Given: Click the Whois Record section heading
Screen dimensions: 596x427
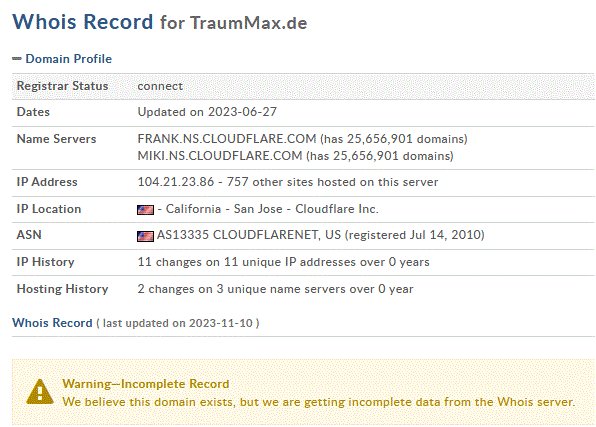Looking at the screenshot, I should (x=52, y=323).
